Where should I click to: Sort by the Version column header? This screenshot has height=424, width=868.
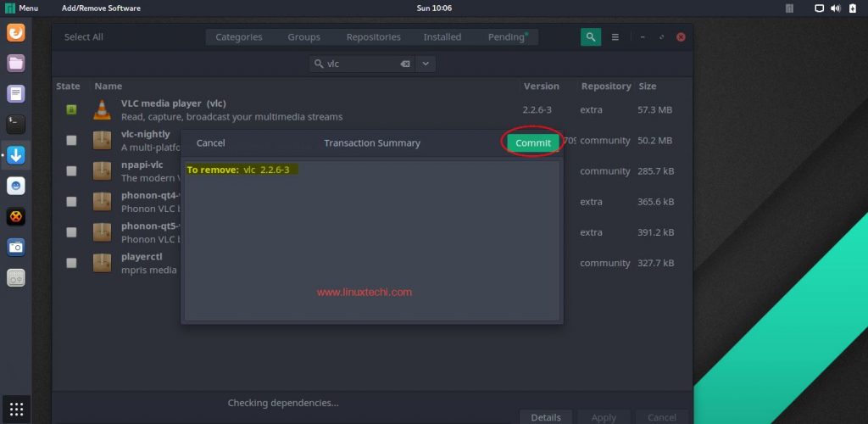(x=542, y=86)
